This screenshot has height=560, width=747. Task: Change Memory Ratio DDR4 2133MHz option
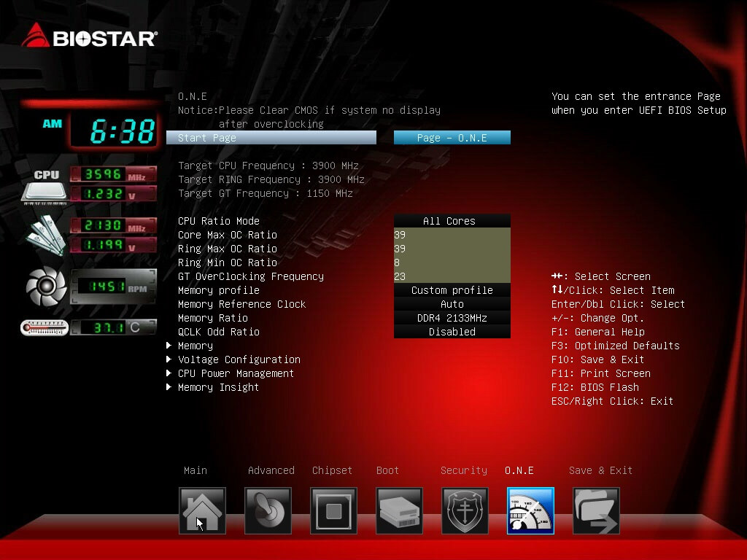(452, 318)
